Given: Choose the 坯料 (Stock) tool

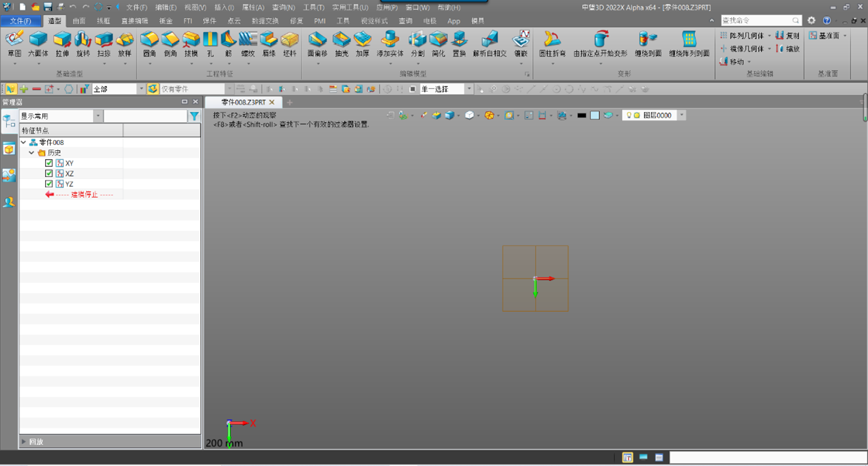Looking at the screenshot, I should coord(290,44).
